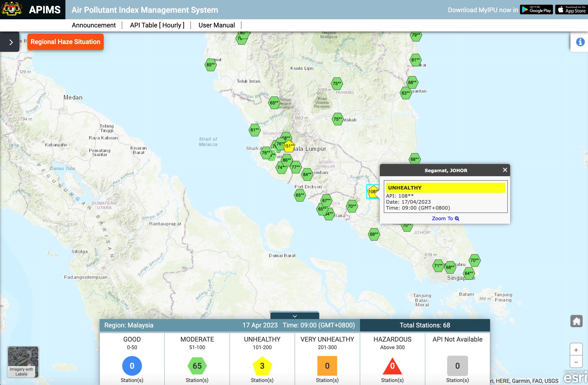Open the API Table [ Hourly ] menu
This screenshot has height=385, width=588.
[x=157, y=25]
